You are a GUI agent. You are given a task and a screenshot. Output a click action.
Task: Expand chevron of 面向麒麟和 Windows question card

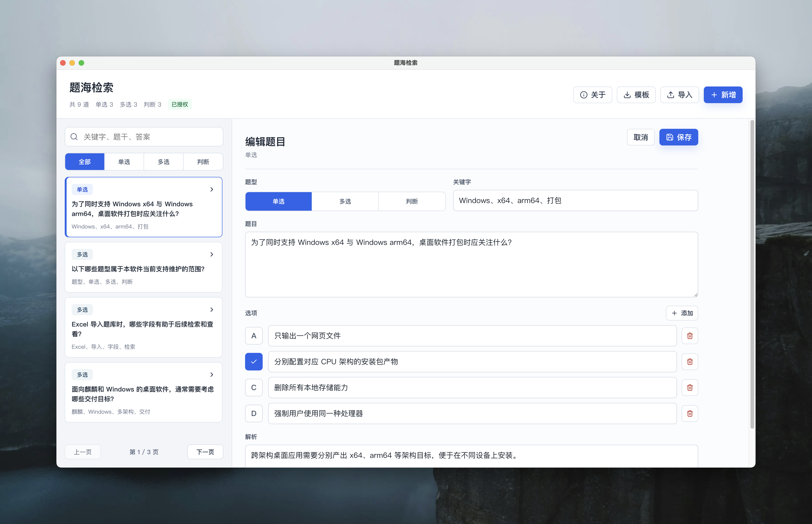[212, 375]
